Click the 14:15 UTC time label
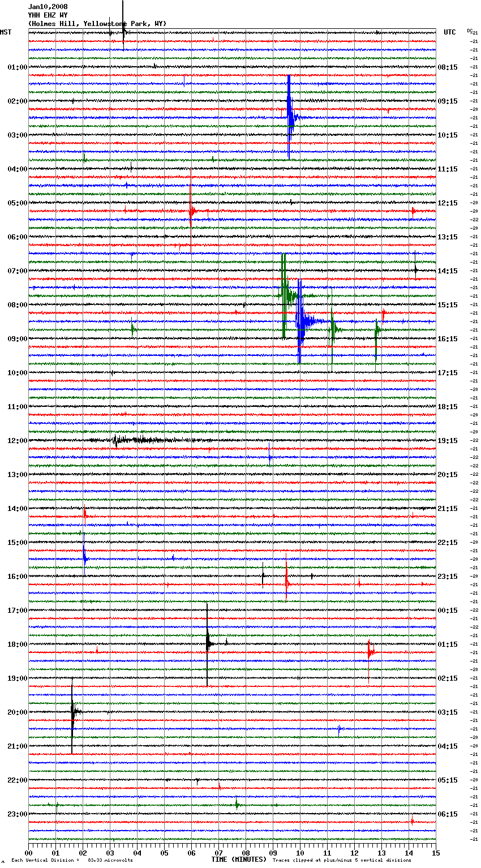 pyautogui.click(x=448, y=271)
